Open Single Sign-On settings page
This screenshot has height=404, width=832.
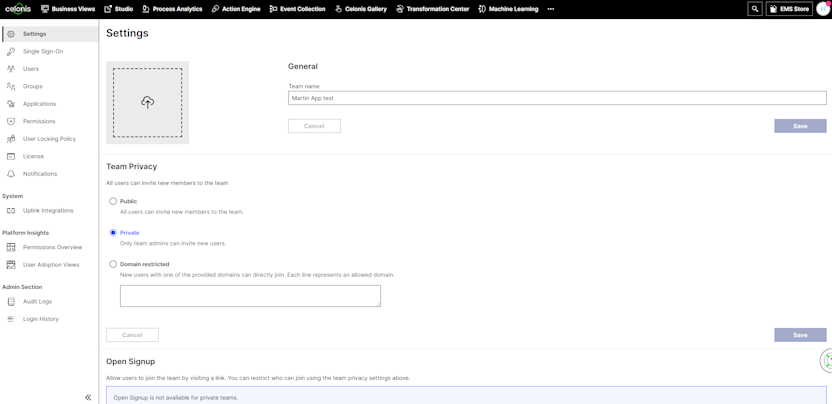pos(43,51)
